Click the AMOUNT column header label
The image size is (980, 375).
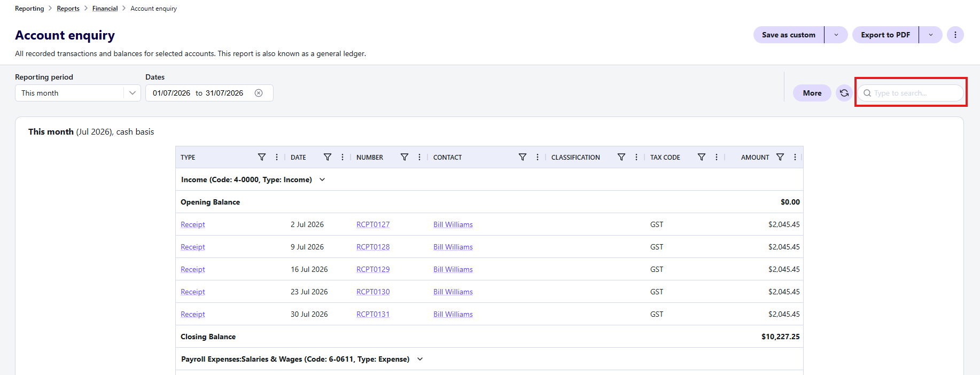755,157
